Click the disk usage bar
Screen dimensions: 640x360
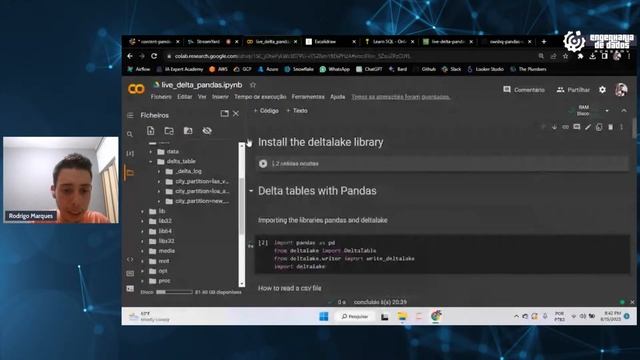pyautogui.click(x=174, y=292)
